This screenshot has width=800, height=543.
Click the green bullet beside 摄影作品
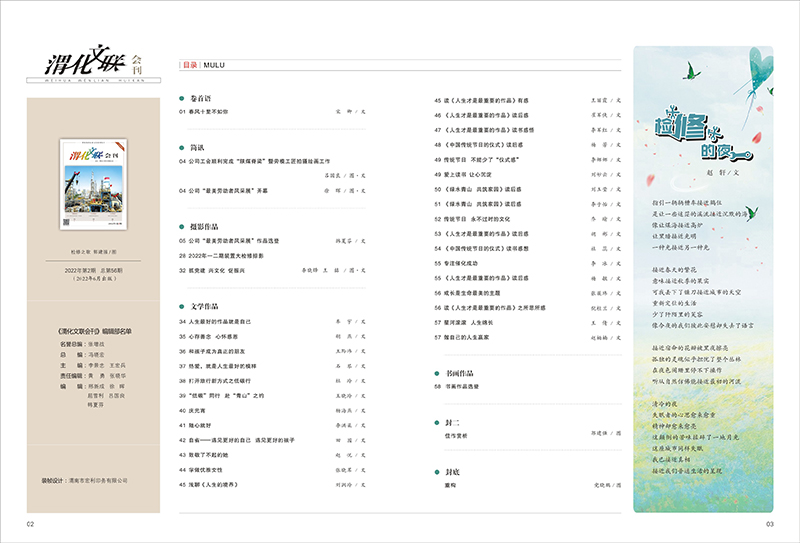(x=183, y=227)
